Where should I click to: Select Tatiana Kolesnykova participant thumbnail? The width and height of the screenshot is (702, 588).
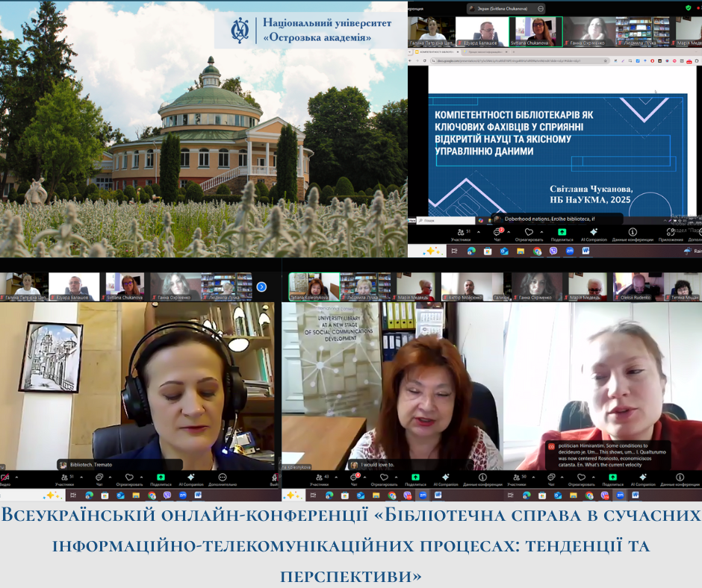click(x=314, y=287)
